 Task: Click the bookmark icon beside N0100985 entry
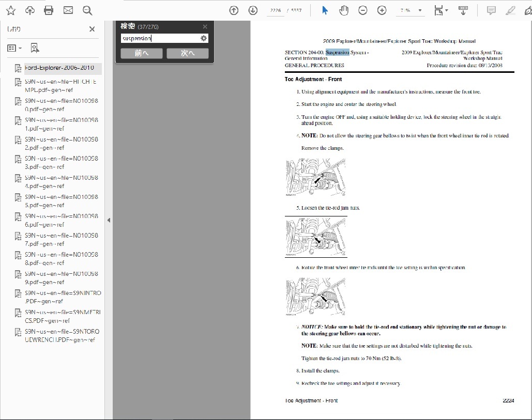[x=18, y=198]
